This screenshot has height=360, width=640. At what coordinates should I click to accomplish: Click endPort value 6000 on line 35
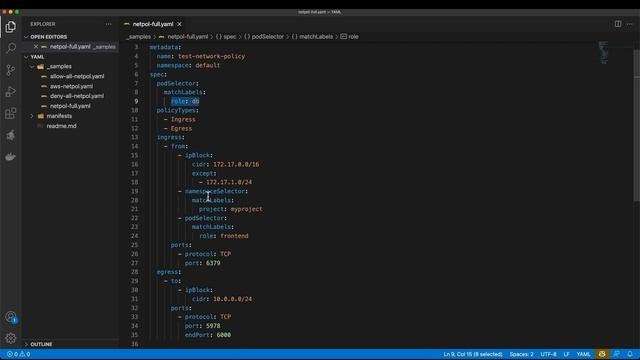(224, 335)
